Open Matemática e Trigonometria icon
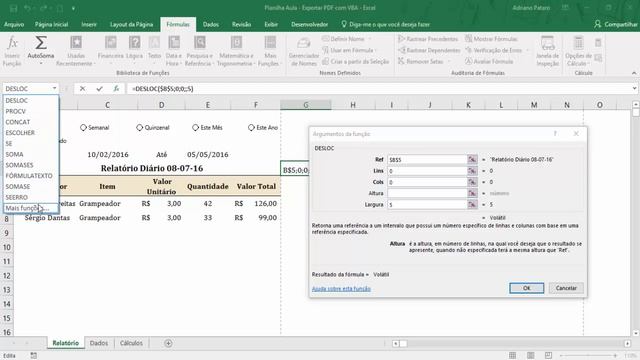 tap(236, 42)
